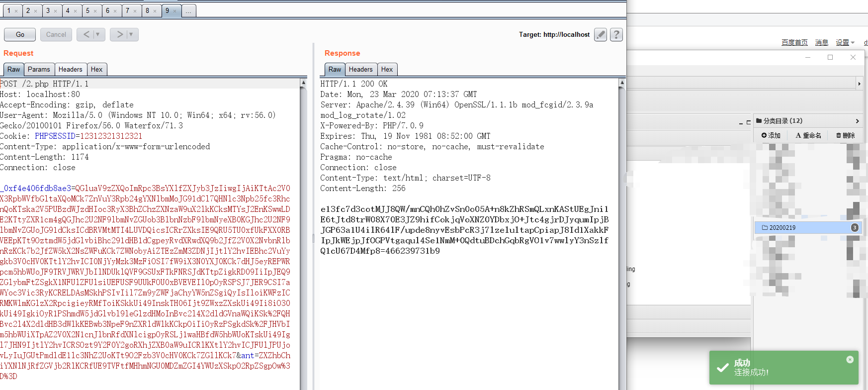Click the badge 3 on 20200219 folder
The width and height of the screenshot is (868, 390).
click(855, 227)
